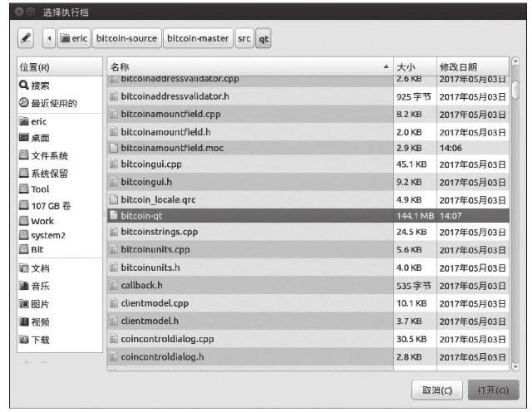Sort by 修改日期 date column header
The image size is (532, 412).
click(473, 66)
